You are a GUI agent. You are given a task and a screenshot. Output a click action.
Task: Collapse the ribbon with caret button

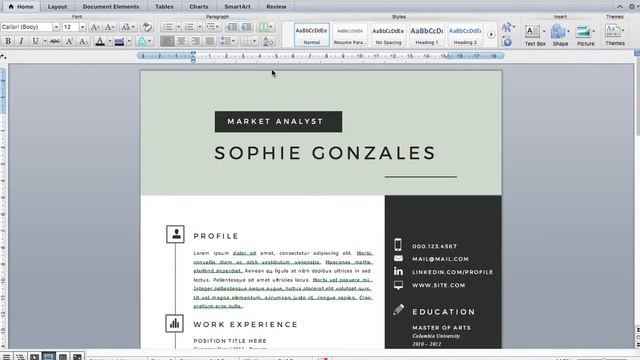coord(620,7)
